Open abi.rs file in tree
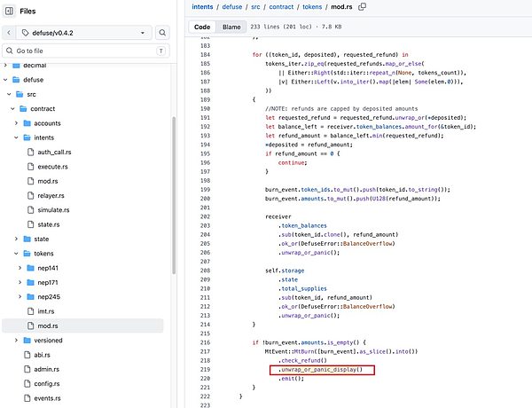 (42, 355)
